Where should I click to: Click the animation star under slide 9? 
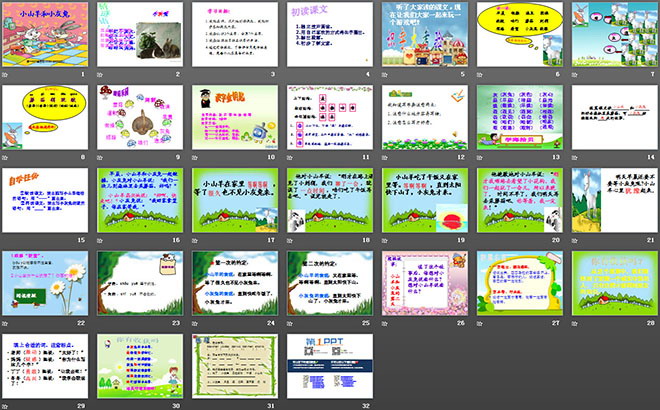pyautogui.click(x=100, y=157)
